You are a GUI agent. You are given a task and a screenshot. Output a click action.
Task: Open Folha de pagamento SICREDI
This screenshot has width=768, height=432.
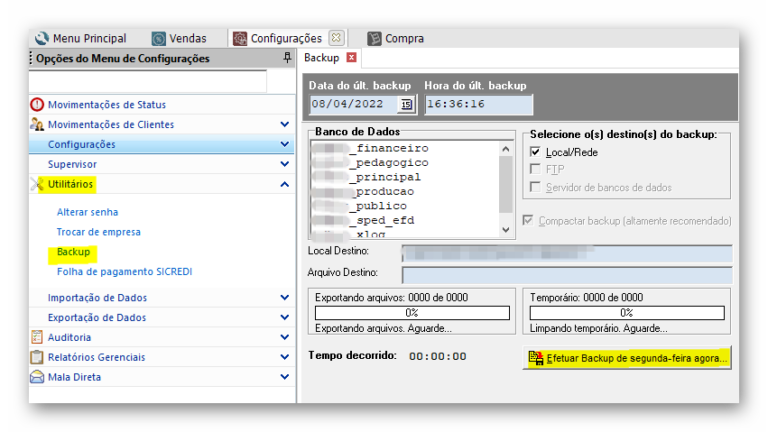(124, 271)
